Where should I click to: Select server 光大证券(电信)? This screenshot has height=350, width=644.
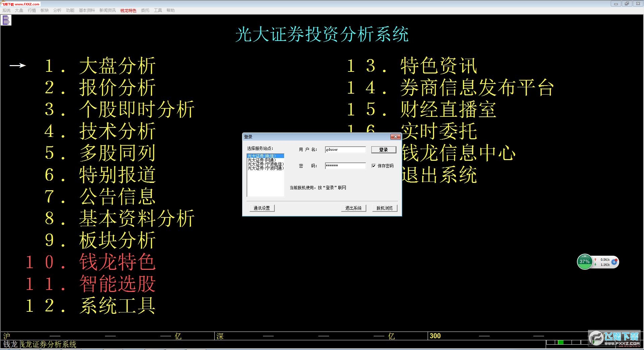[265, 156]
